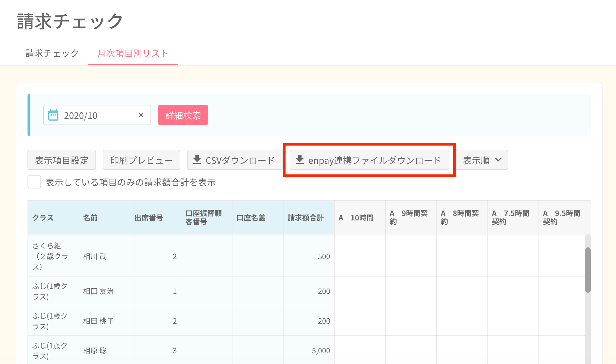Click the name cell 相原 聡
The image size is (616, 364).
[104, 350]
